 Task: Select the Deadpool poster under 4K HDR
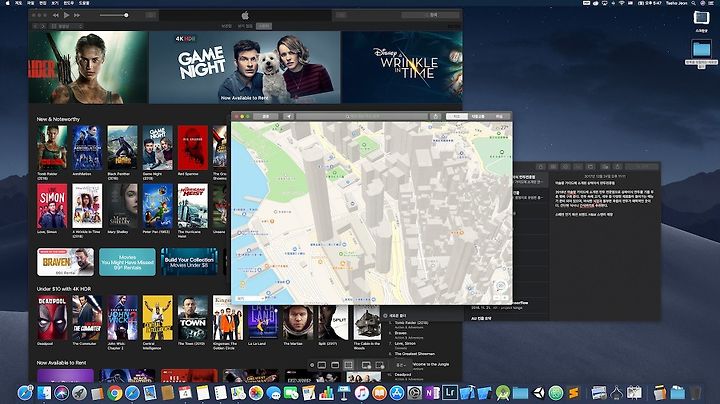coord(52,318)
